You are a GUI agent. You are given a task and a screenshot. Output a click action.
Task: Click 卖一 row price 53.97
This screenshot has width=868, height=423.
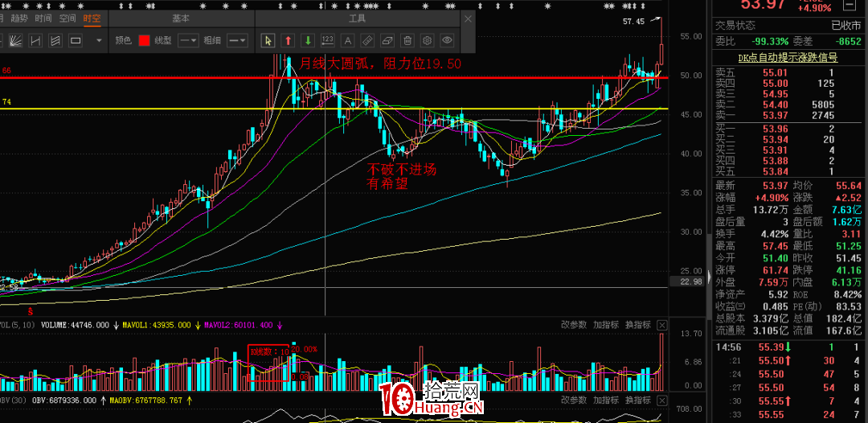coord(774,115)
